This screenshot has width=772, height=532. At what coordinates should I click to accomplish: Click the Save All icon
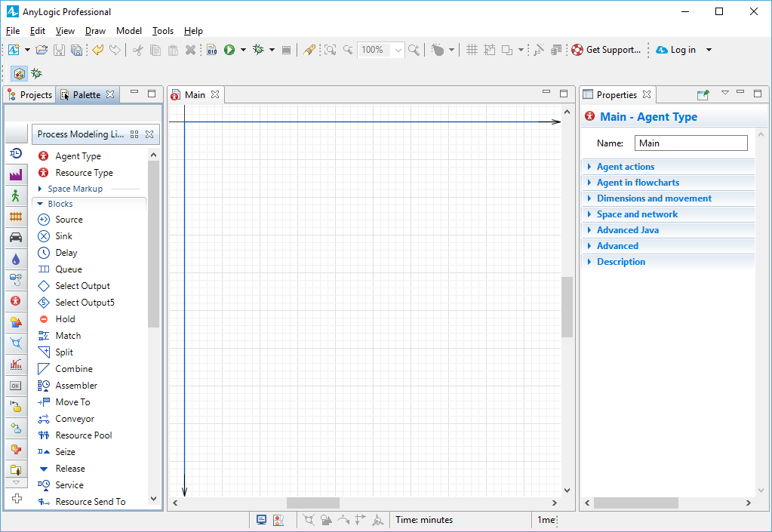pyautogui.click(x=76, y=50)
